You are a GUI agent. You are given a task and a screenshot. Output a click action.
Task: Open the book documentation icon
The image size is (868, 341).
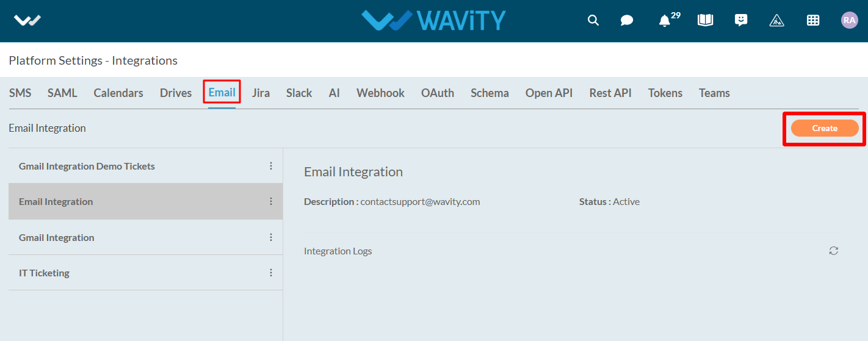(x=705, y=20)
